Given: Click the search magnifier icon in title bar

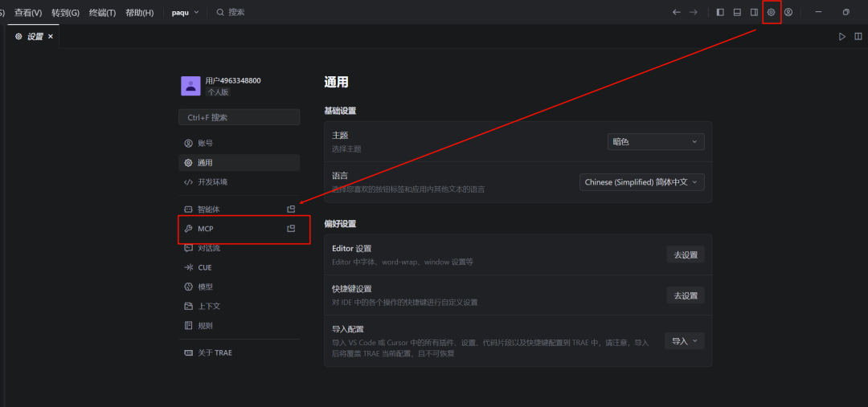Looking at the screenshot, I should click(x=220, y=12).
